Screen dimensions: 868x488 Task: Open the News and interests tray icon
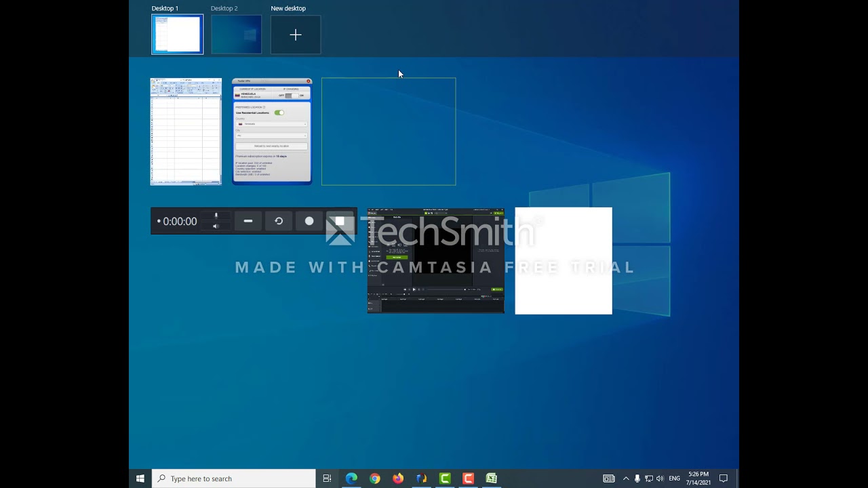(609, 479)
